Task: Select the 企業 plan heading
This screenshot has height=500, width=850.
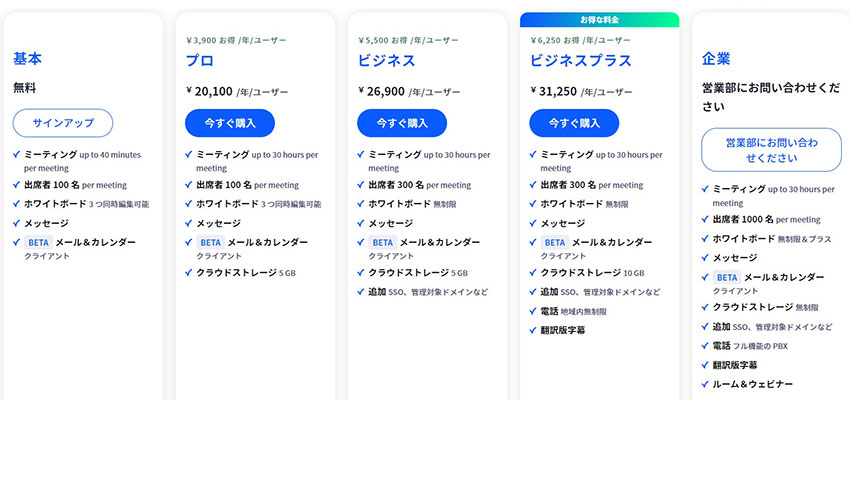Action: coord(716,59)
